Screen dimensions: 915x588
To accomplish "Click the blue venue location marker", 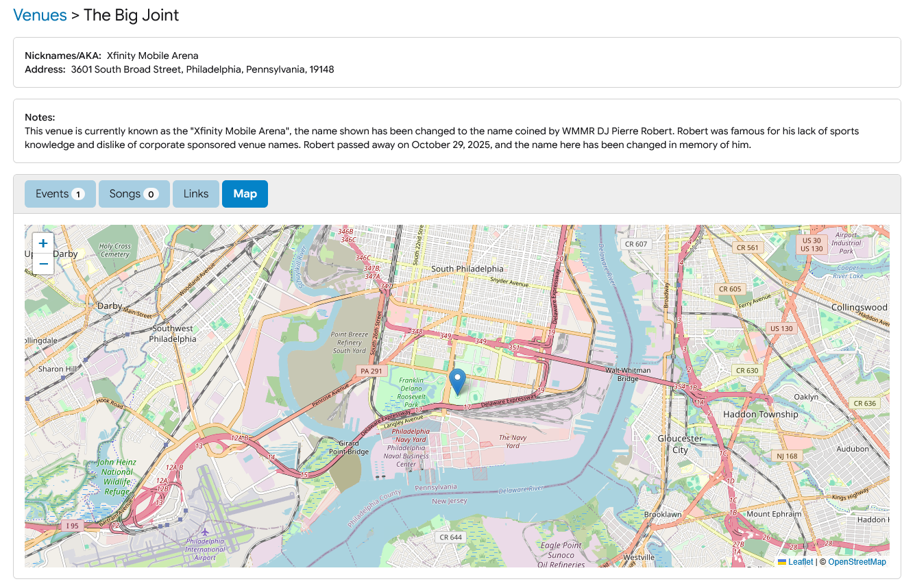I will click(457, 380).
